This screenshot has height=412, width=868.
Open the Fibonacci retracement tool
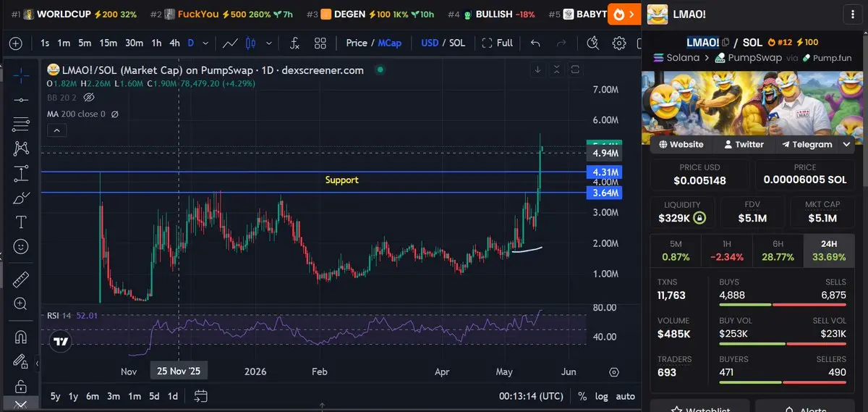(x=21, y=124)
